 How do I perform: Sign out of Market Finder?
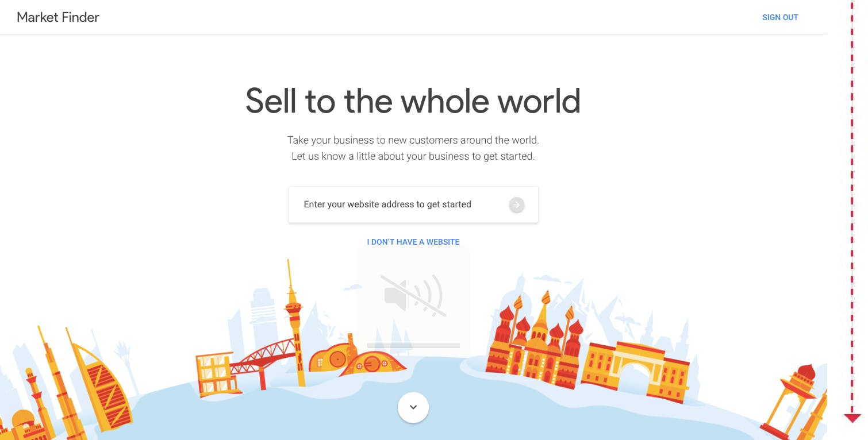780,17
